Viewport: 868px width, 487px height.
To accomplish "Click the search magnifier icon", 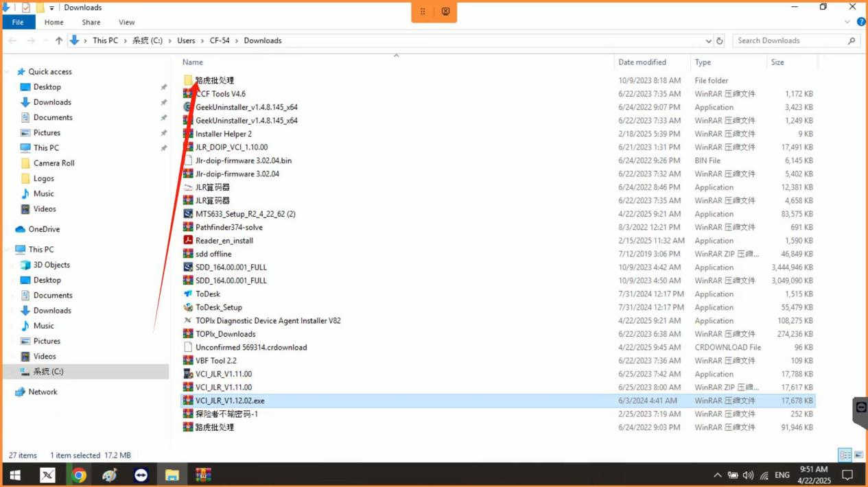I will tap(852, 40).
